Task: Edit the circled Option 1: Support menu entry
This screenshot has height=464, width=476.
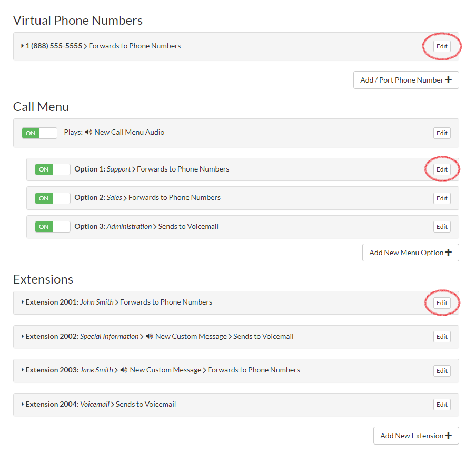Action: pyautogui.click(x=441, y=169)
